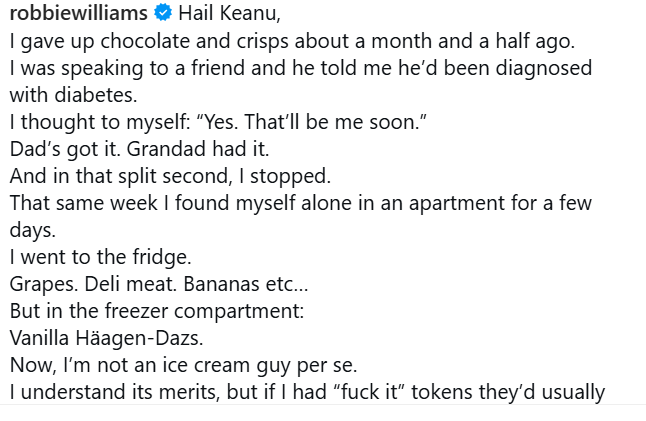Click the word 'Keanu' in first line

(x=250, y=13)
